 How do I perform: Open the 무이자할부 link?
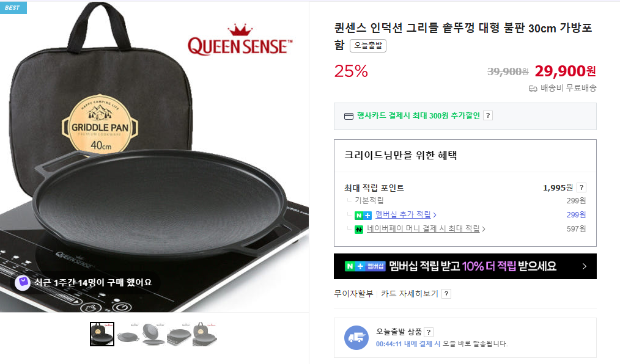click(353, 294)
